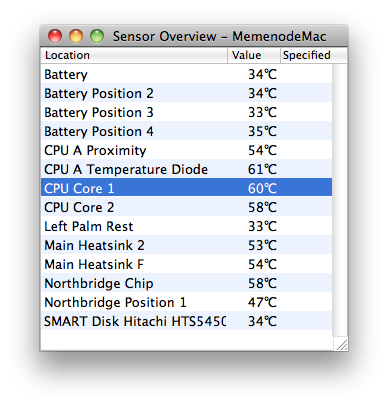
Task: Sort by the Location column header
Action: point(134,55)
